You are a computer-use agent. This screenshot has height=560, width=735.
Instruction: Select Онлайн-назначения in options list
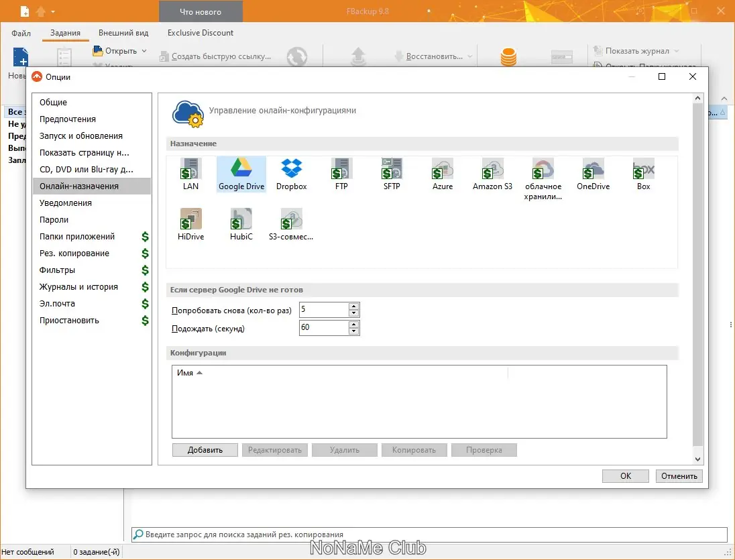click(x=92, y=186)
